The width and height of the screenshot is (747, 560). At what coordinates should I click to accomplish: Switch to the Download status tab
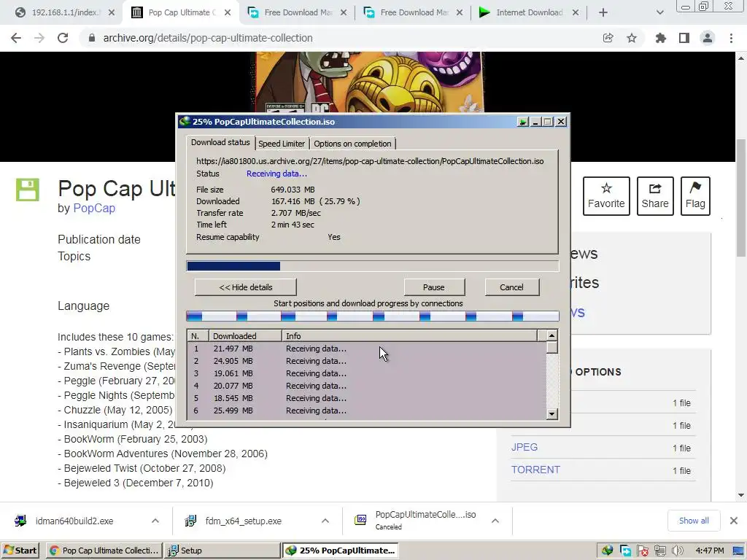point(220,142)
